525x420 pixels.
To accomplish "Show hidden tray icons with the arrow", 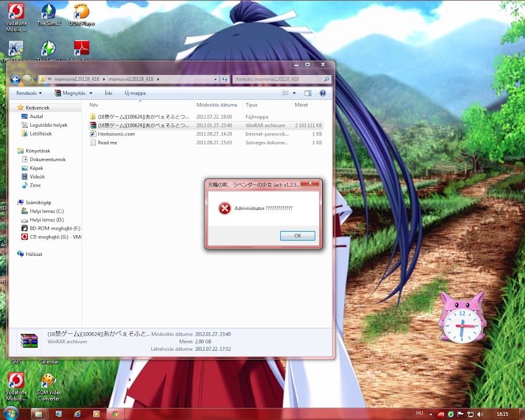I will tap(431, 414).
